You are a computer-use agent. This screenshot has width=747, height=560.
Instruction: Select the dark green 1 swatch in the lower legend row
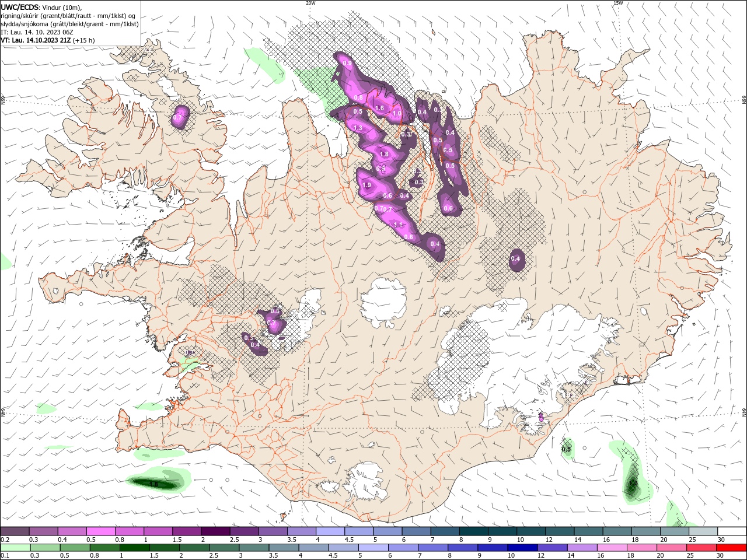tap(135, 548)
